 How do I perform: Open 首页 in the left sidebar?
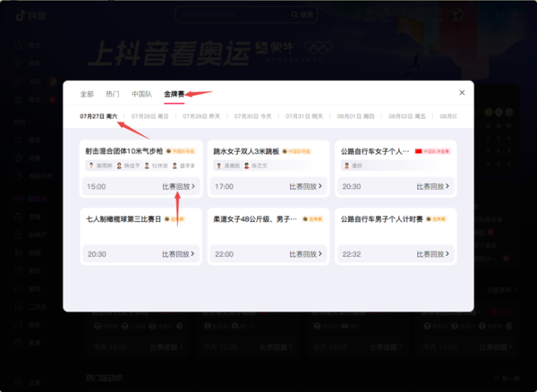point(30,46)
